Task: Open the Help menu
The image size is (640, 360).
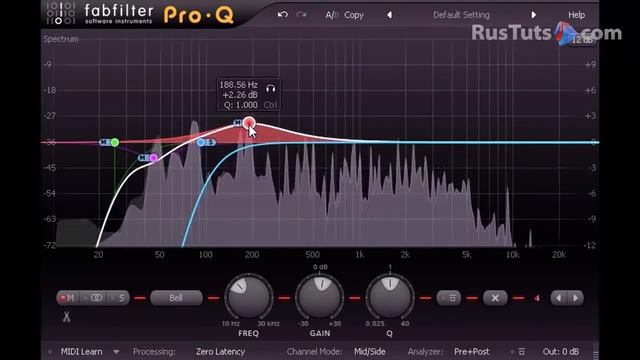Action: tap(576, 15)
